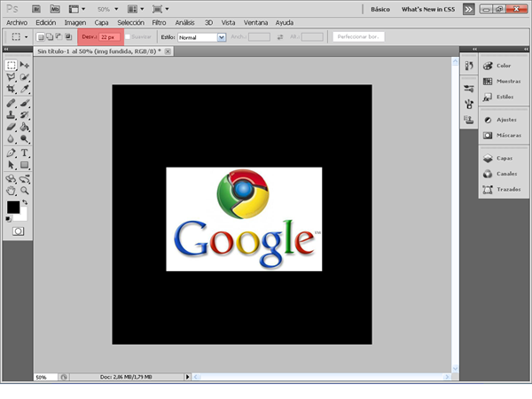This screenshot has height=399, width=532.
Task: Open the Imagen menu
Action: 74,21
